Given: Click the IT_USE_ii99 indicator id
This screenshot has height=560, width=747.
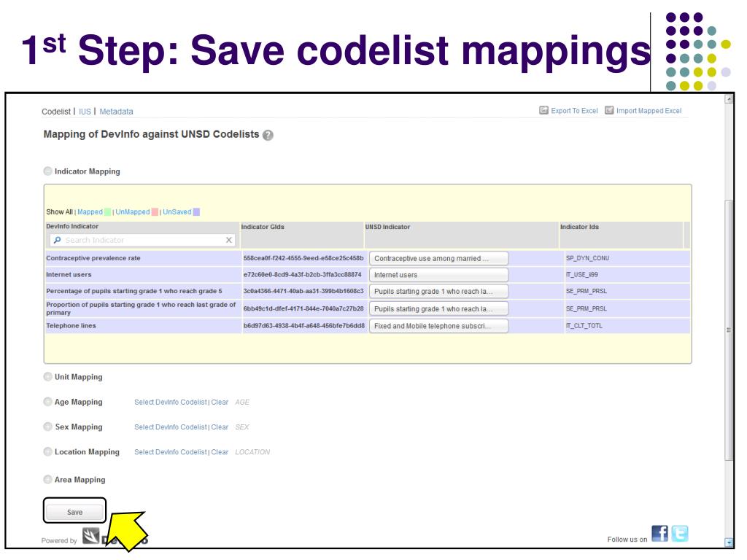Looking at the screenshot, I should pyautogui.click(x=581, y=275).
